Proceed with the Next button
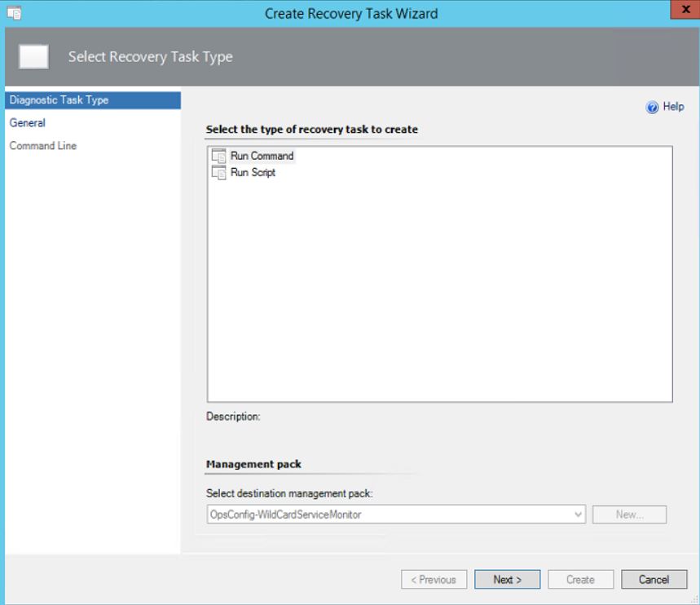700x605 pixels. (x=507, y=580)
